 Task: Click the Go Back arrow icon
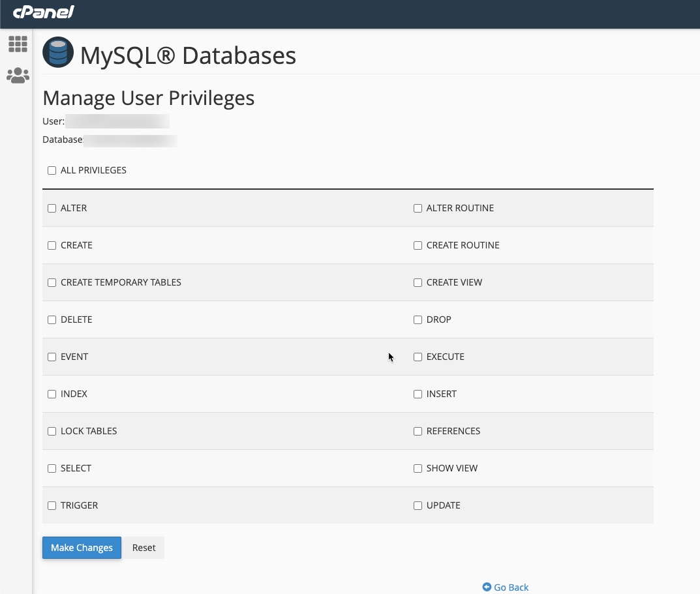[x=487, y=587]
